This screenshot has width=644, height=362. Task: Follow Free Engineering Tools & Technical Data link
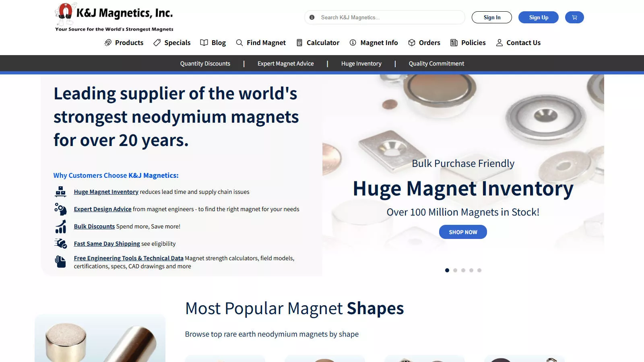pyautogui.click(x=129, y=258)
